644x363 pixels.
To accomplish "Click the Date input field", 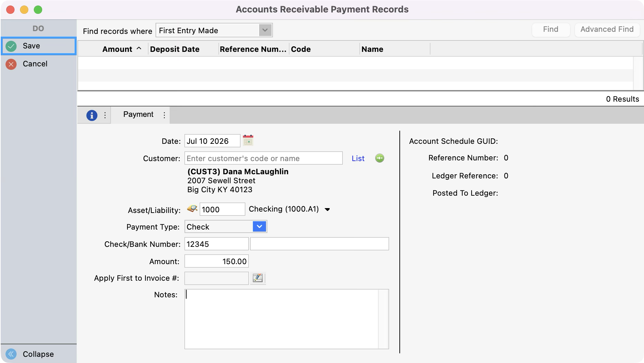I will pyautogui.click(x=212, y=141).
